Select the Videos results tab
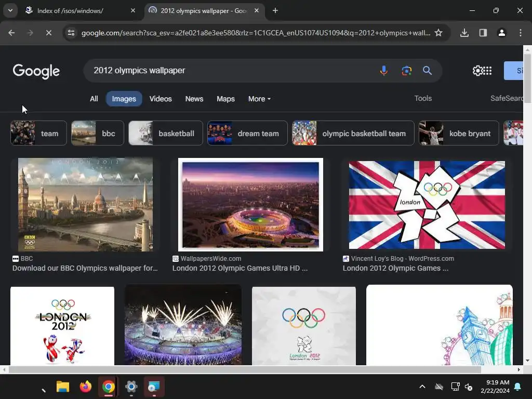Image resolution: width=532 pixels, height=399 pixels. pyautogui.click(x=161, y=99)
